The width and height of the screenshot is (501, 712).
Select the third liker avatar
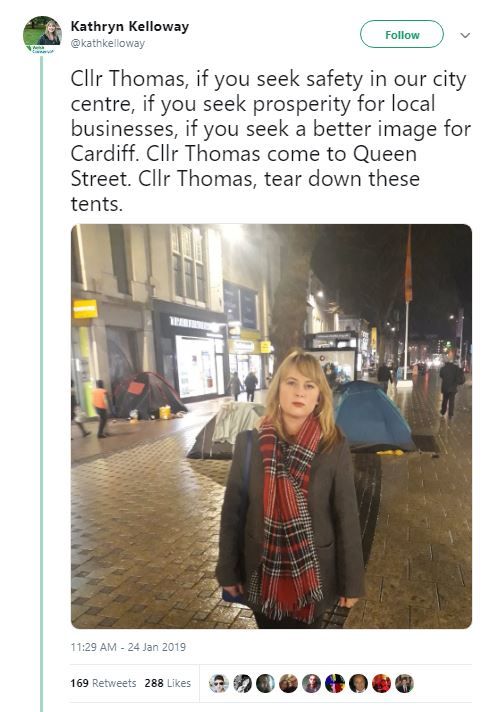[x=265, y=683]
